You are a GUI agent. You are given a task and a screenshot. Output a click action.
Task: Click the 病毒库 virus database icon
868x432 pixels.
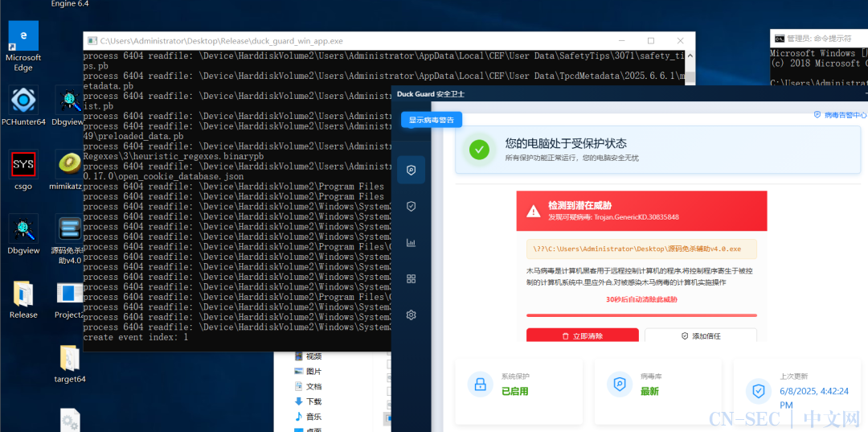pyautogui.click(x=620, y=385)
